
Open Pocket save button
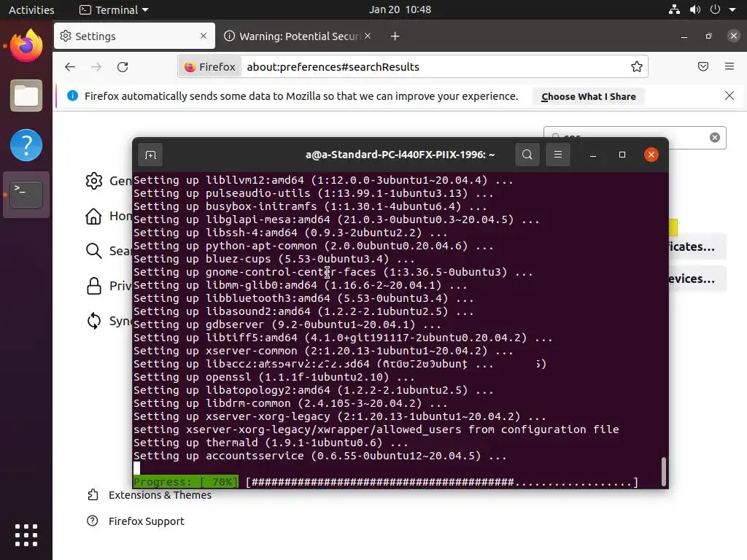point(703,66)
